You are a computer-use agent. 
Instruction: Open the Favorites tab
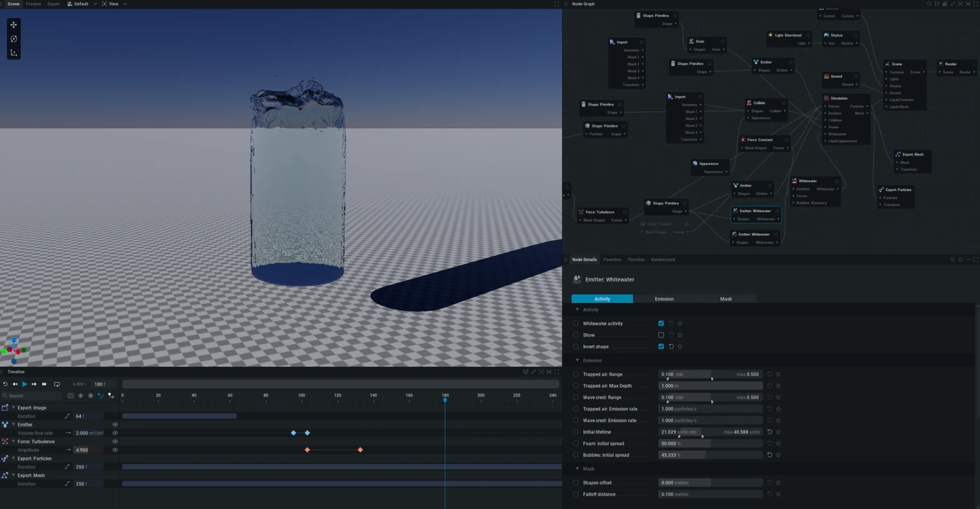[612, 260]
